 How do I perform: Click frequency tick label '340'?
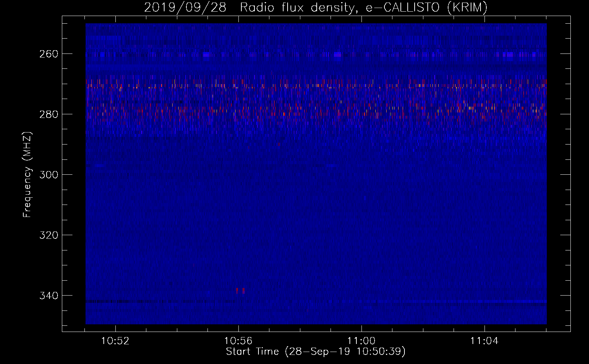click(x=49, y=296)
